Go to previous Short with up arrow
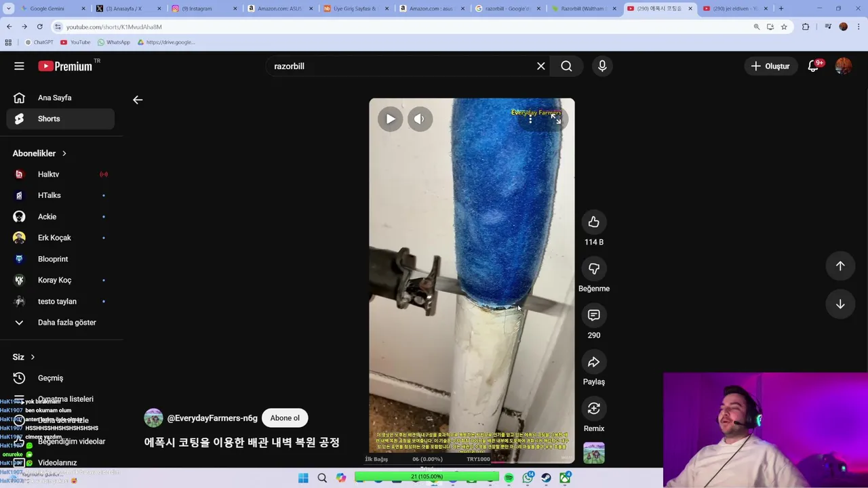Screen dimensions: 868x488 840,266
